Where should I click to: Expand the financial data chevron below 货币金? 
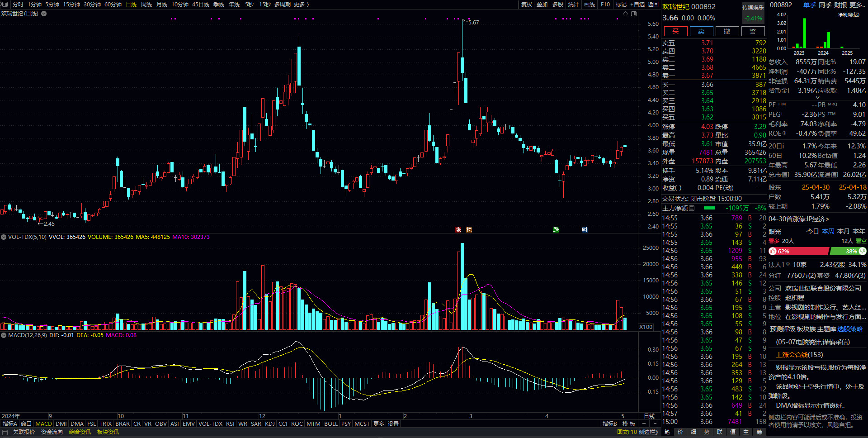pyautogui.click(x=817, y=98)
